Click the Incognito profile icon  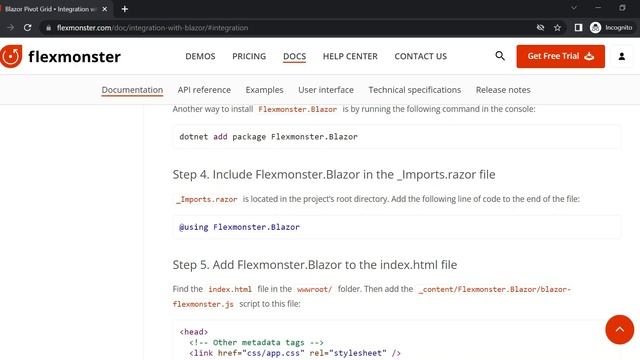click(596, 28)
